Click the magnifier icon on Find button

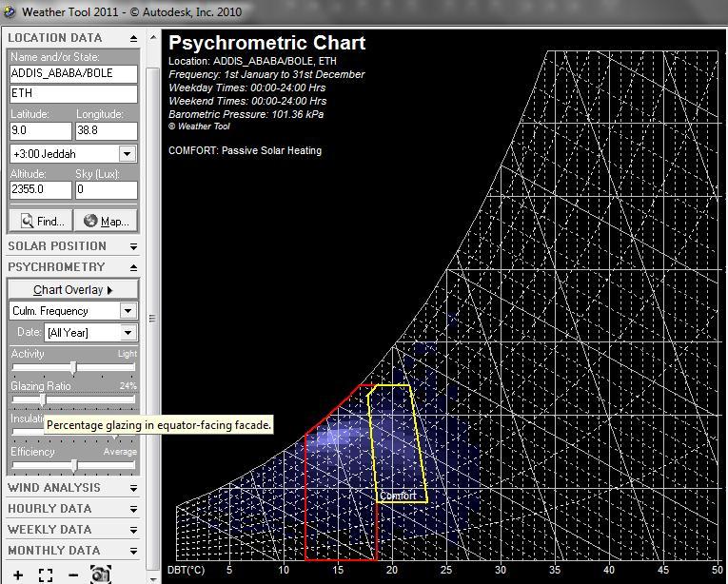(27, 221)
